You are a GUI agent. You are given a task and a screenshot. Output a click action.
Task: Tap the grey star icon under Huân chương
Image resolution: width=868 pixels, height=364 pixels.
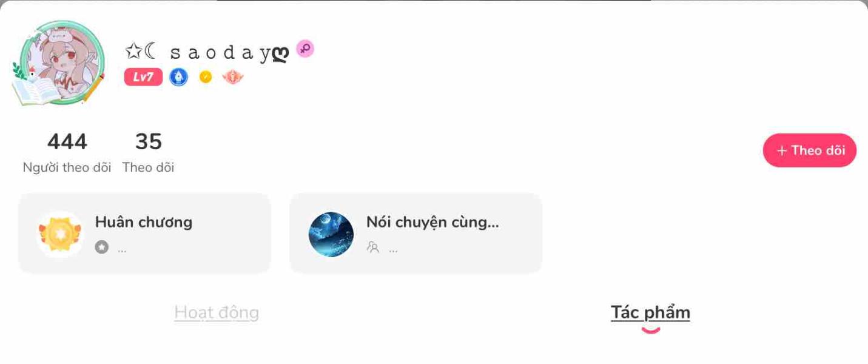pos(102,248)
